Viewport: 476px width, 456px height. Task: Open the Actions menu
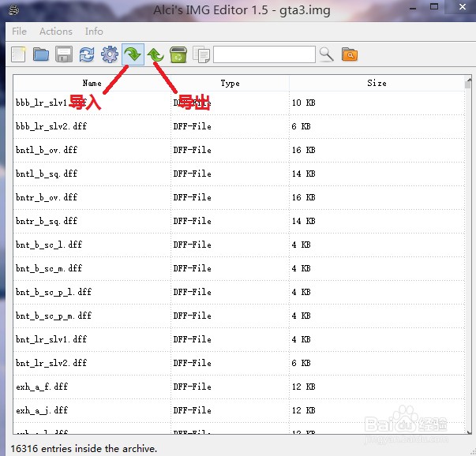[56, 32]
